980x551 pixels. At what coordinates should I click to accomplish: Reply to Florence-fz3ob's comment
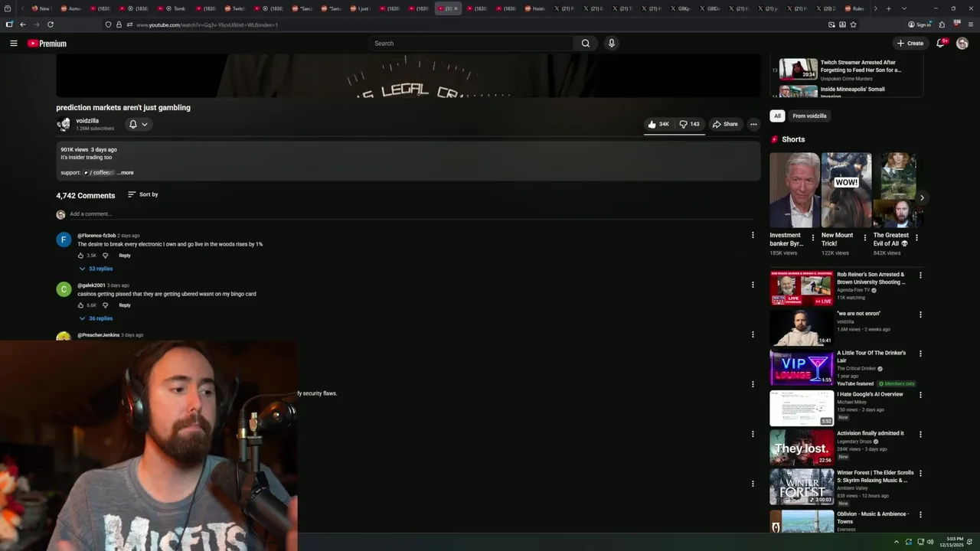click(125, 256)
